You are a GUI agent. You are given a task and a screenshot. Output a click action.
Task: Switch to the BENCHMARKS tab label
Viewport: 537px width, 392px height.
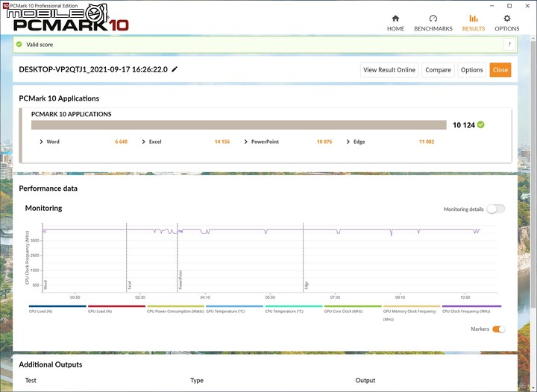click(433, 29)
